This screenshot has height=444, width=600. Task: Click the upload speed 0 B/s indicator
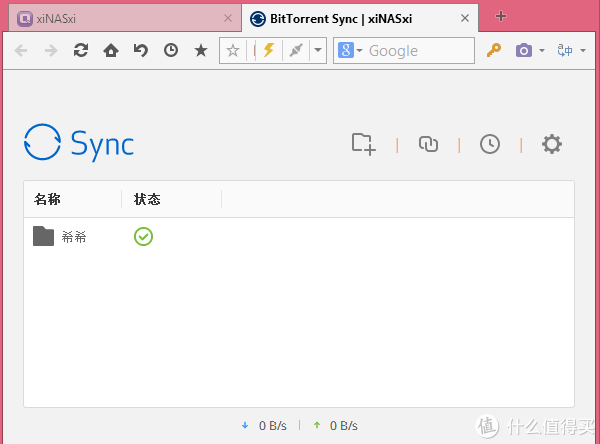pos(336,426)
